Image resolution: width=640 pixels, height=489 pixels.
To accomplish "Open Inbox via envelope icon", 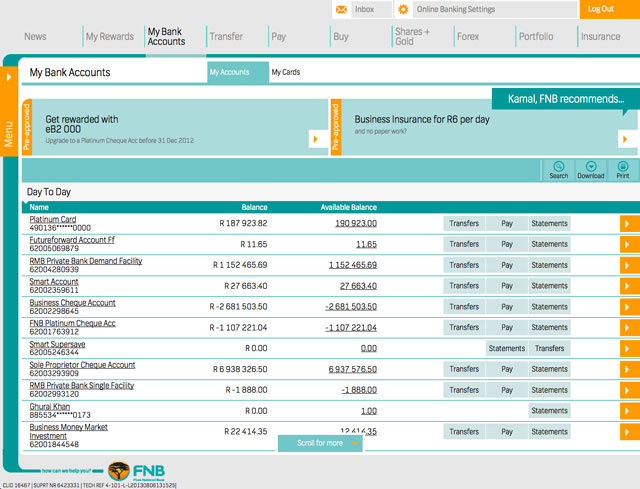I will click(342, 9).
